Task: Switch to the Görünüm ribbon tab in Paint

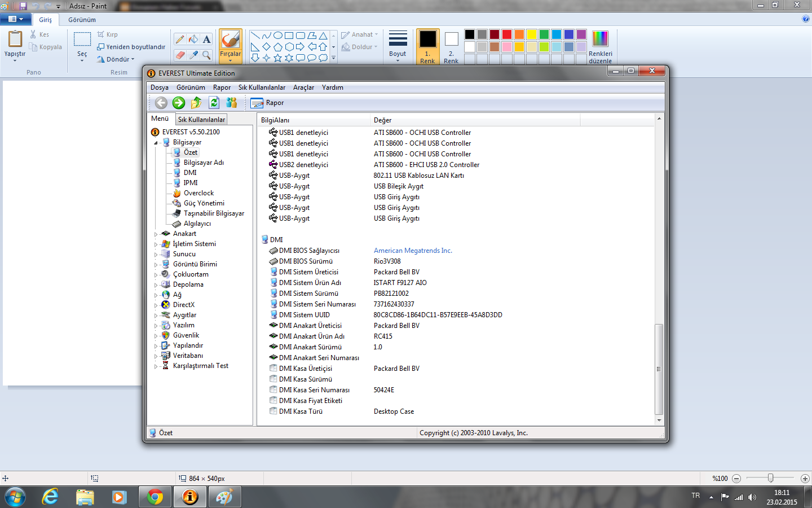Action: tap(82, 20)
